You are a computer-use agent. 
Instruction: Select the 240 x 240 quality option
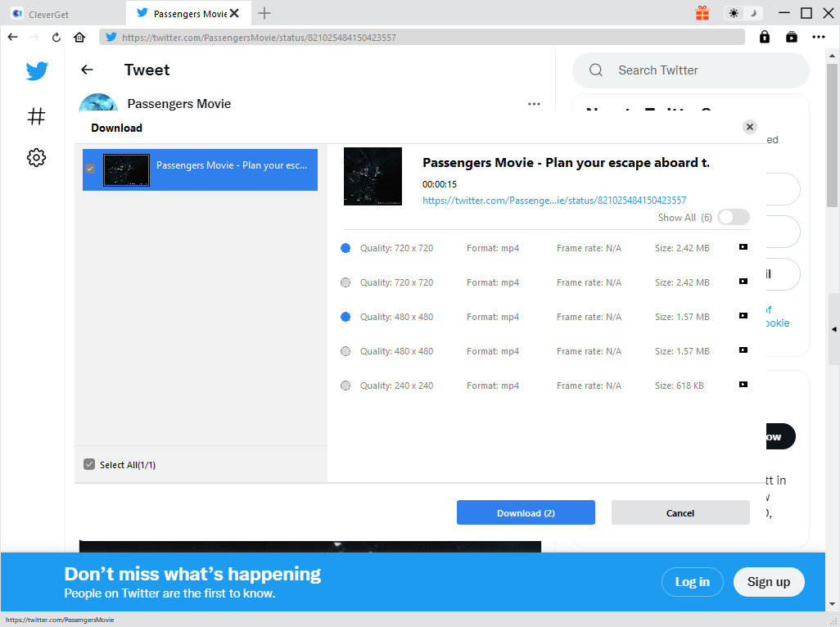pos(345,386)
